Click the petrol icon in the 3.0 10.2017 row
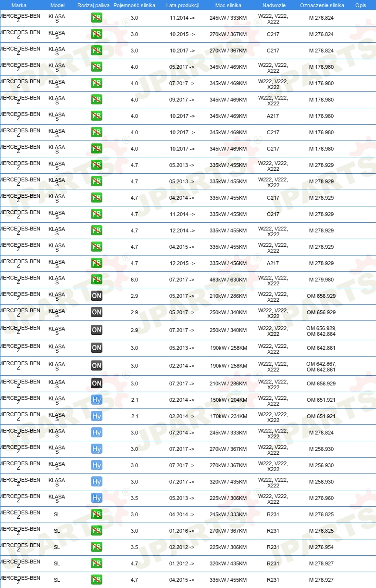 pyautogui.click(x=97, y=51)
